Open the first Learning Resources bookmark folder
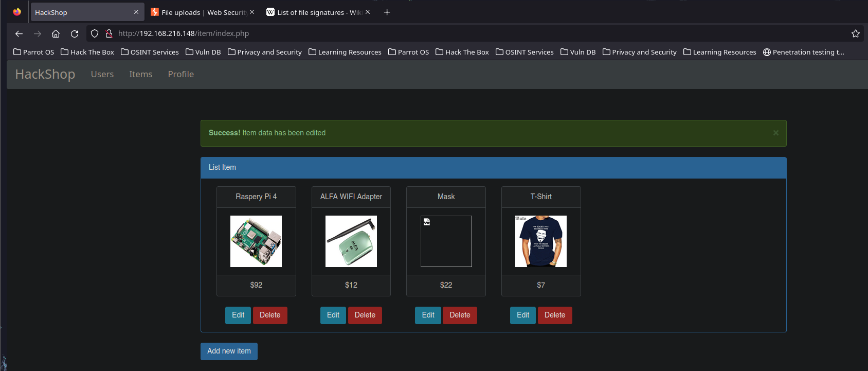Viewport: 868px width, 371px height. (x=345, y=52)
